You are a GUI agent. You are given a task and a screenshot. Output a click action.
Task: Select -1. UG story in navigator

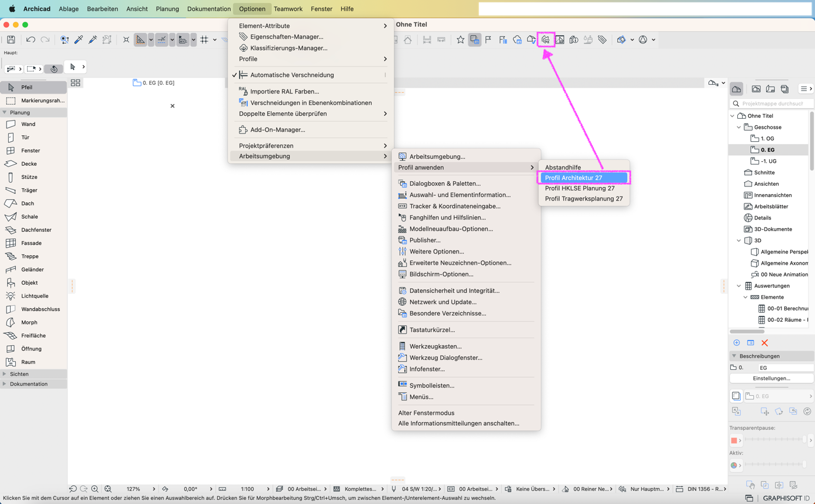[769, 161]
